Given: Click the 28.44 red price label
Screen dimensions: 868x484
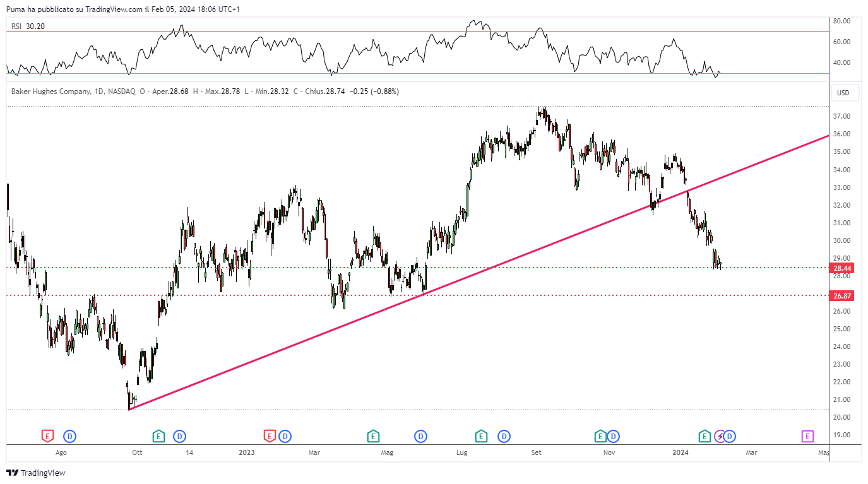Looking at the screenshot, I should pyautogui.click(x=843, y=268).
